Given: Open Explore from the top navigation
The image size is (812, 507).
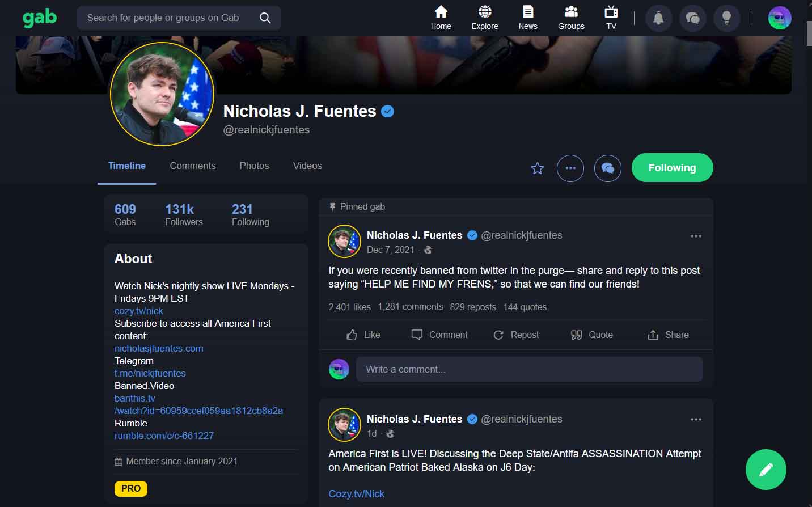Looking at the screenshot, I should pos(485,18).
